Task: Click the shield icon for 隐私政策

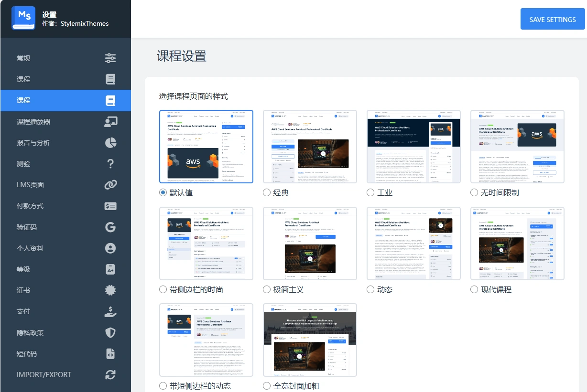Action: 110,332
